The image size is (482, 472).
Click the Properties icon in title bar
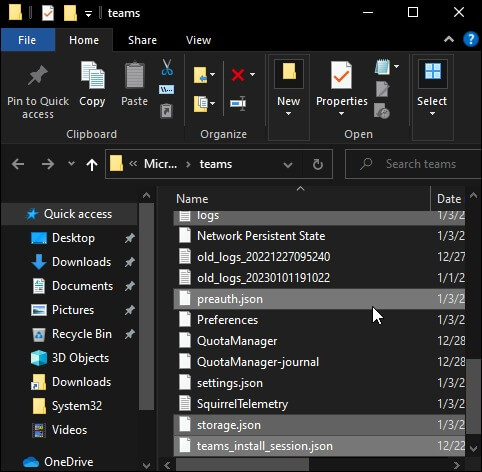pos(48,13)
